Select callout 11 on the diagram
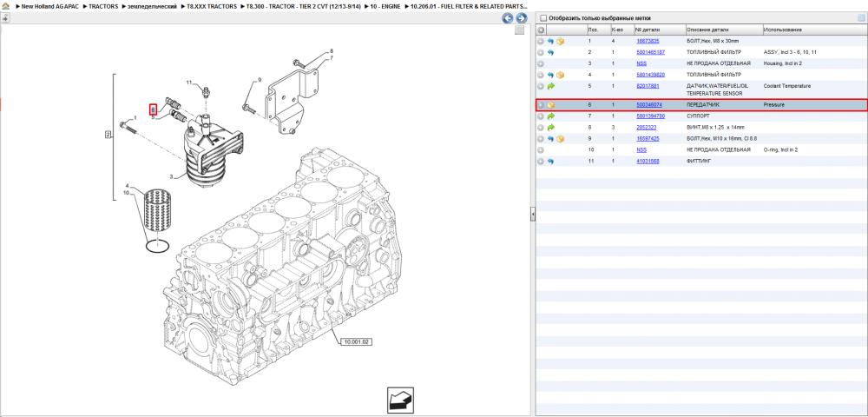Image resolution: width=868 pixels, height=417 pixels. [188, 83]
